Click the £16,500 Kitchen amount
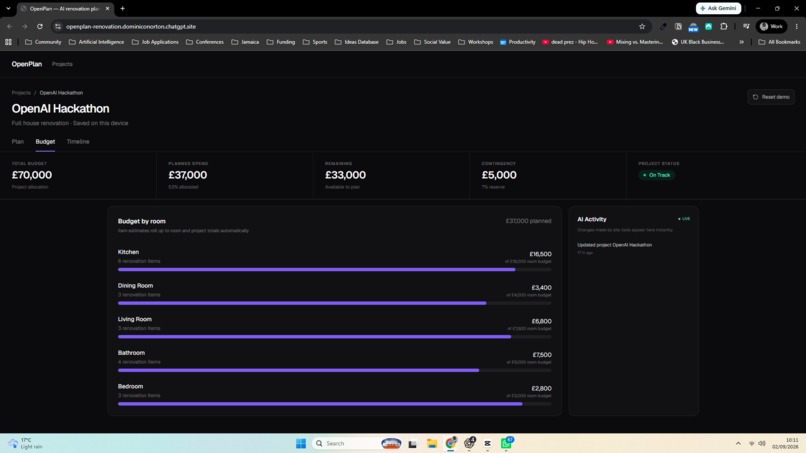The image size is (806, 453). (x=540, y=254)
